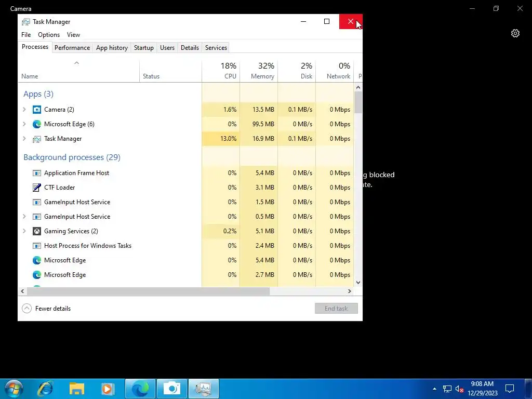Sort by the Network column header
This screenshot has width=532, height=399.
[x=335, y=71]
